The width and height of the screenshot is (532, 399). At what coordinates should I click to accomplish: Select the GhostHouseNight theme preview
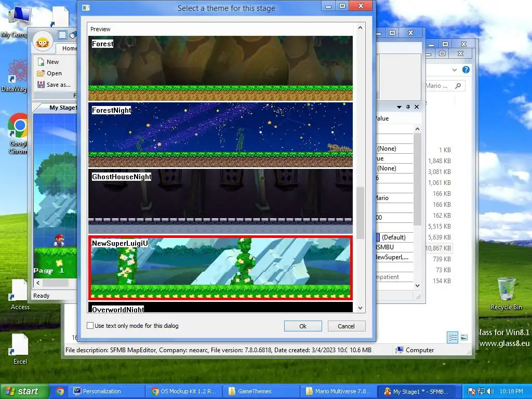220,201
